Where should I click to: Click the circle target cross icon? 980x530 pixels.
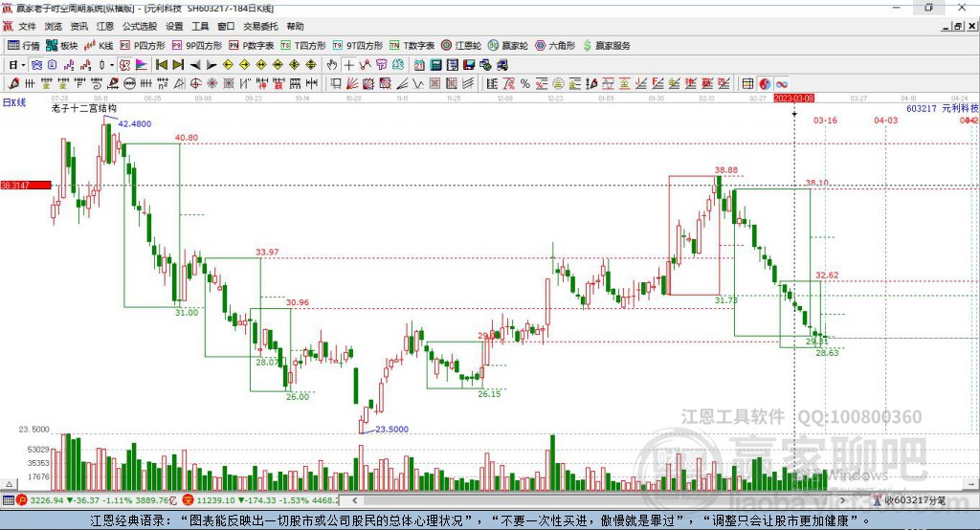[x=195, y=83]
